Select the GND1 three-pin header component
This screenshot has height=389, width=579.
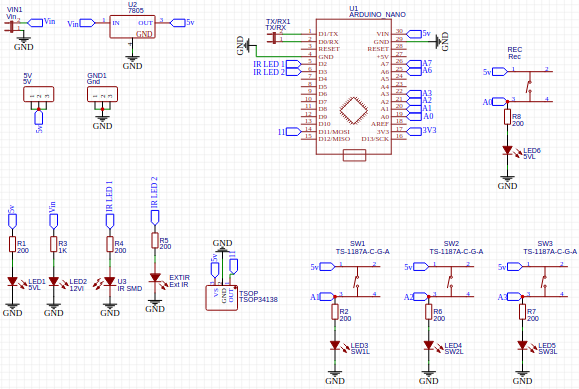click(x=102, y=94)
